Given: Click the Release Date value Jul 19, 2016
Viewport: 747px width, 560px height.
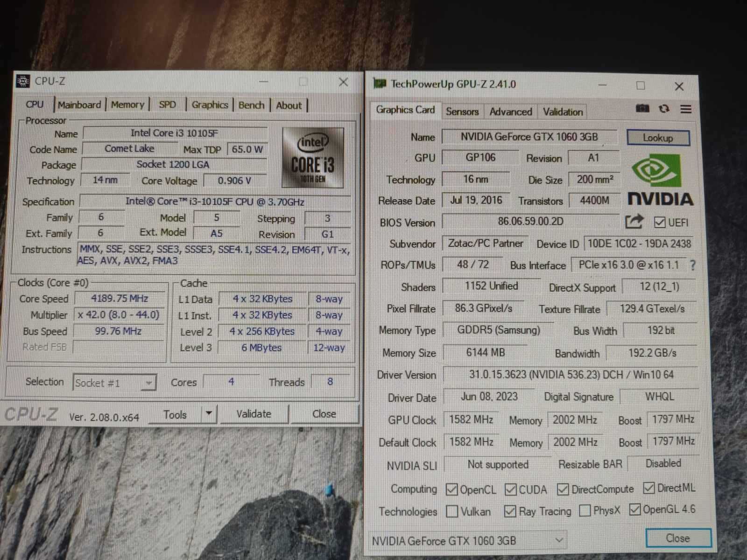Looking at the screenshot, I should (x=476, y=200).
